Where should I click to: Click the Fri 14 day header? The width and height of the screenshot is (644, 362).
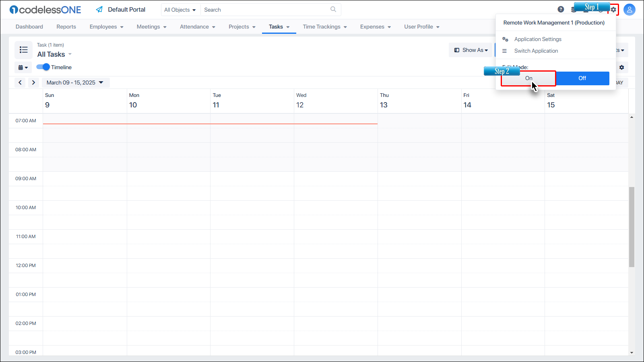click(503, 101)
